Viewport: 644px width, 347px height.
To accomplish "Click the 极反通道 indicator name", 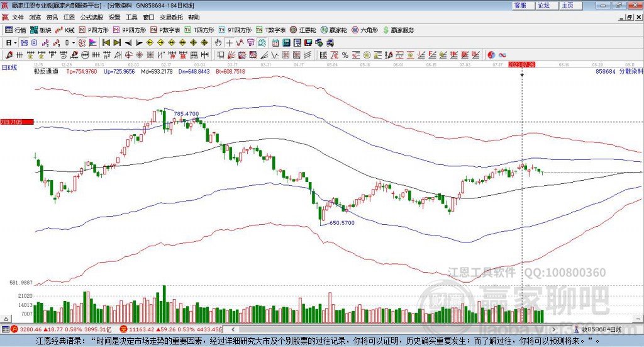I will point(46,72).
